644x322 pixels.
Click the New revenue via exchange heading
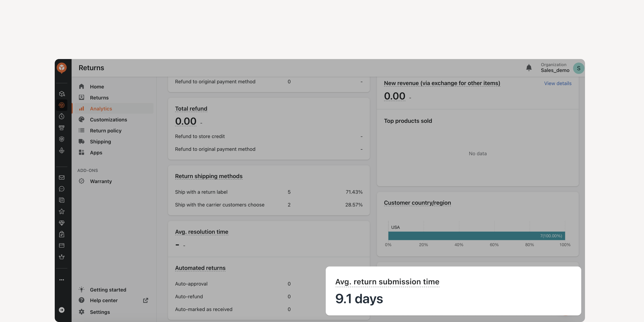[x=442, y=83]
